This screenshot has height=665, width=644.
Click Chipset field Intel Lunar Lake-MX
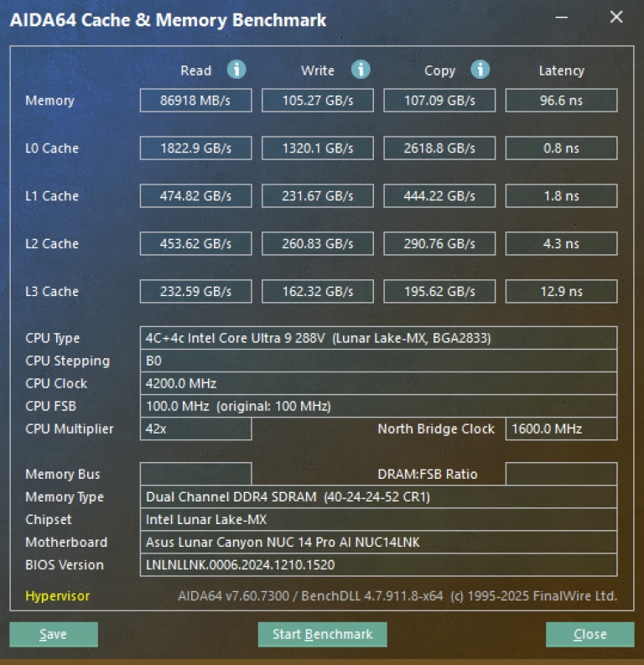pyautogui.click(x=378, y=520)
